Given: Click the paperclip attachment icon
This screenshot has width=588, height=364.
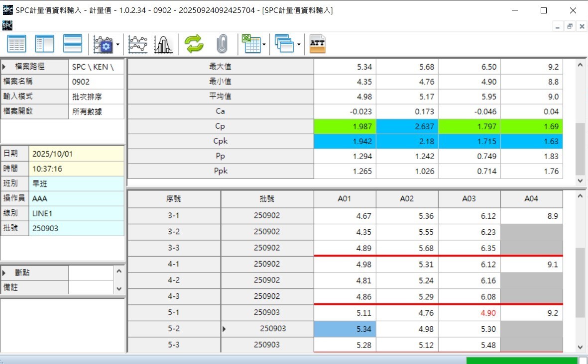Looking at the screenshot, I should pos(221,44).
